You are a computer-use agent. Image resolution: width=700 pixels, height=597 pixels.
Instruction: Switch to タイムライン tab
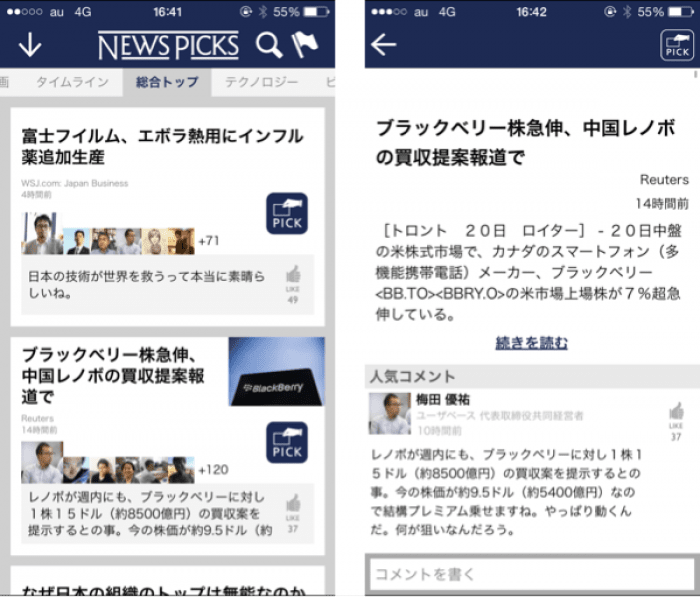tap(72, 82)
